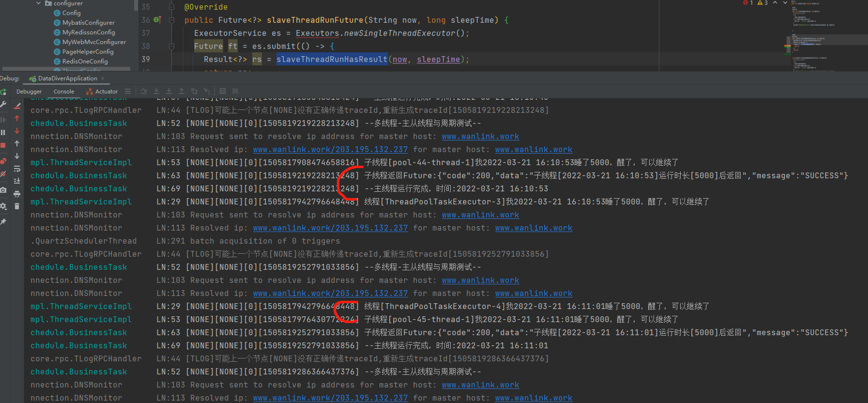Click the Step Over icon

(156, 91)
